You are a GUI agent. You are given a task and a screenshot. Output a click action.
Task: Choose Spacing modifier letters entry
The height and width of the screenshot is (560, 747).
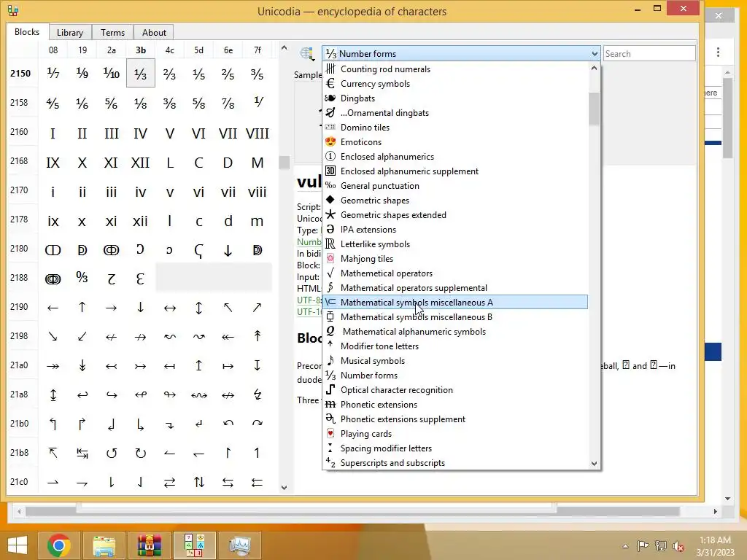tap(455, 448)
